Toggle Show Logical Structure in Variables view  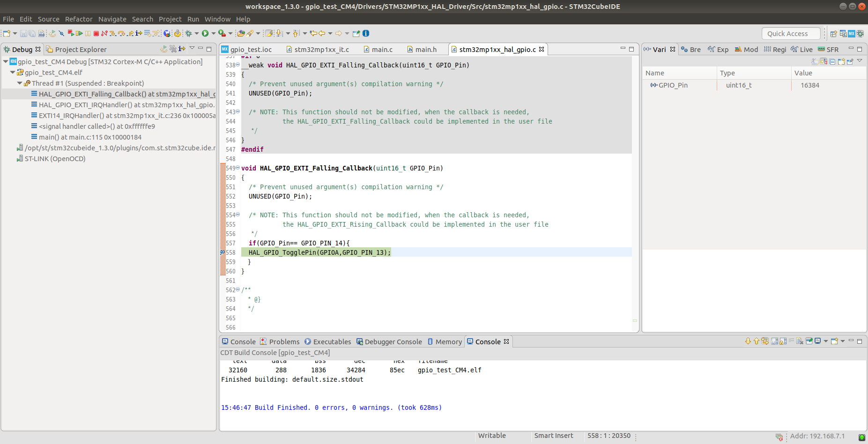tap(823, 61)
